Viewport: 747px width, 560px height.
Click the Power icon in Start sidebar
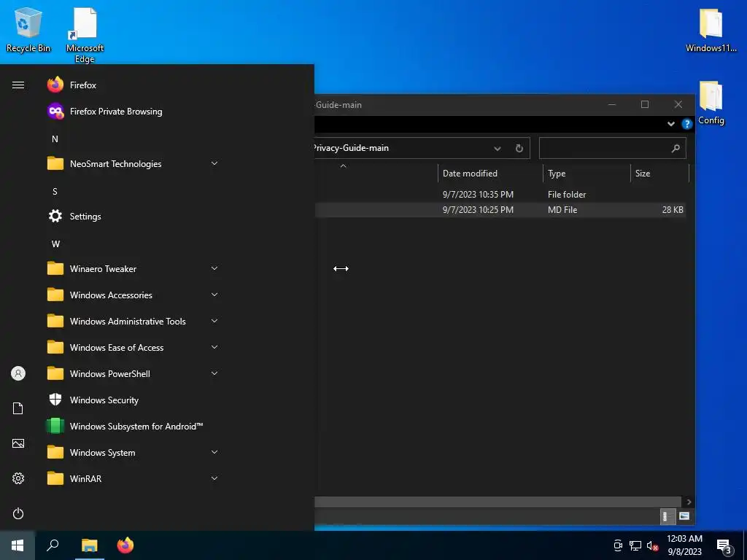click(x=18, y=513)
